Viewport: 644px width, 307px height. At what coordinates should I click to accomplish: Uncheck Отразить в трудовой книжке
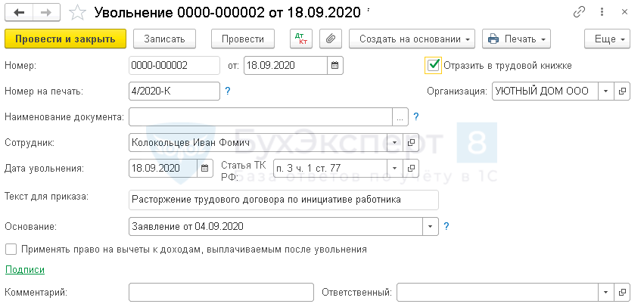click(434, 65)
